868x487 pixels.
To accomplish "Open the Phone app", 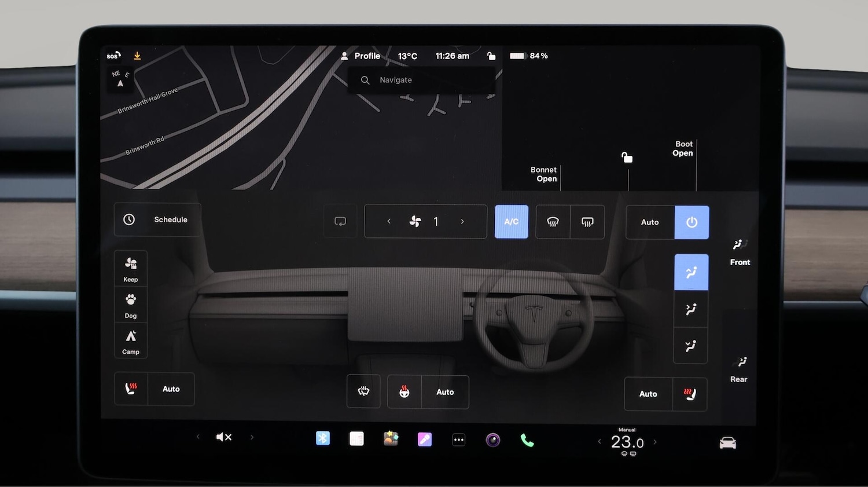I will 527,440.
